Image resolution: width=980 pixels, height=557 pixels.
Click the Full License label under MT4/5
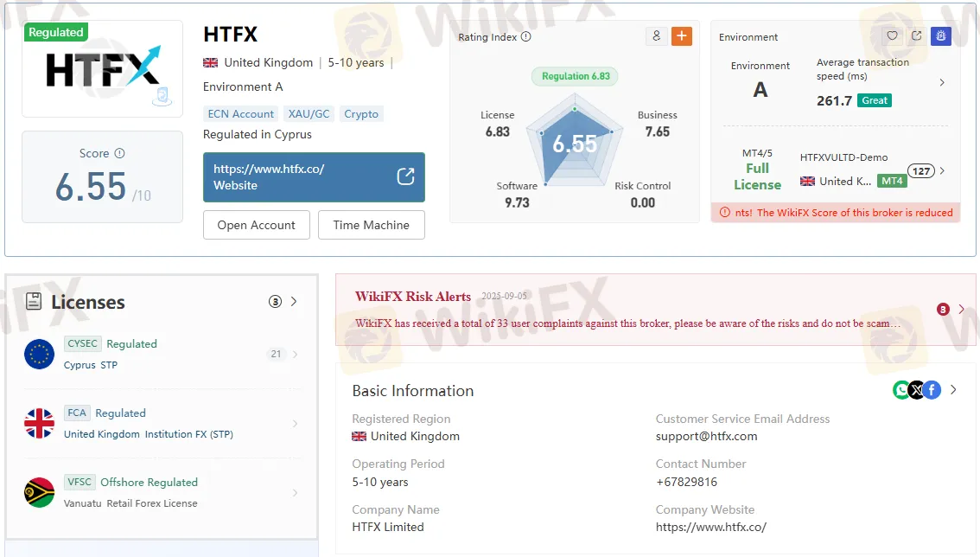tap(758, 176)
